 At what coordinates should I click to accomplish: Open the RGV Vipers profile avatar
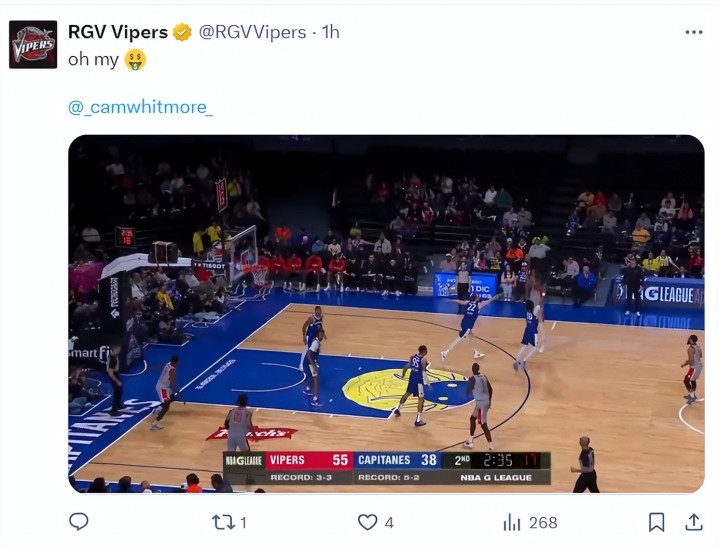[33, 44]
